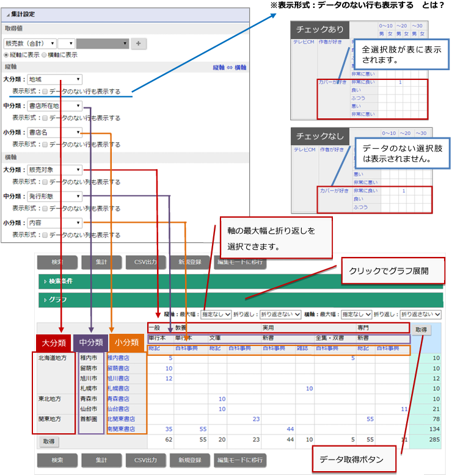The width and height of the screenshot is (452, 476).
Task: Select the 縦軸に表示 radio button
Action: [6, 55]
